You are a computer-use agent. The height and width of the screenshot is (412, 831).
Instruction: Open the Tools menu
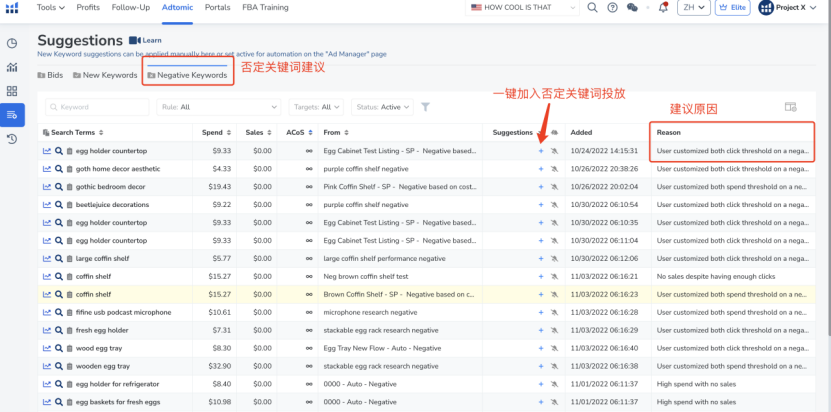[x=50, y=7]
